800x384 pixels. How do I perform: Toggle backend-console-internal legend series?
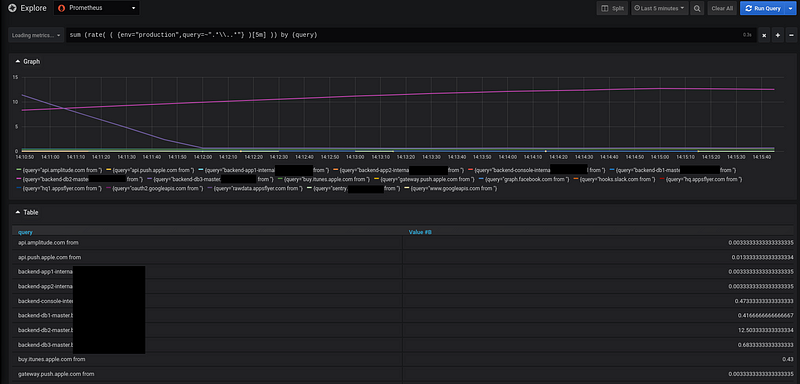pos(538,169)
